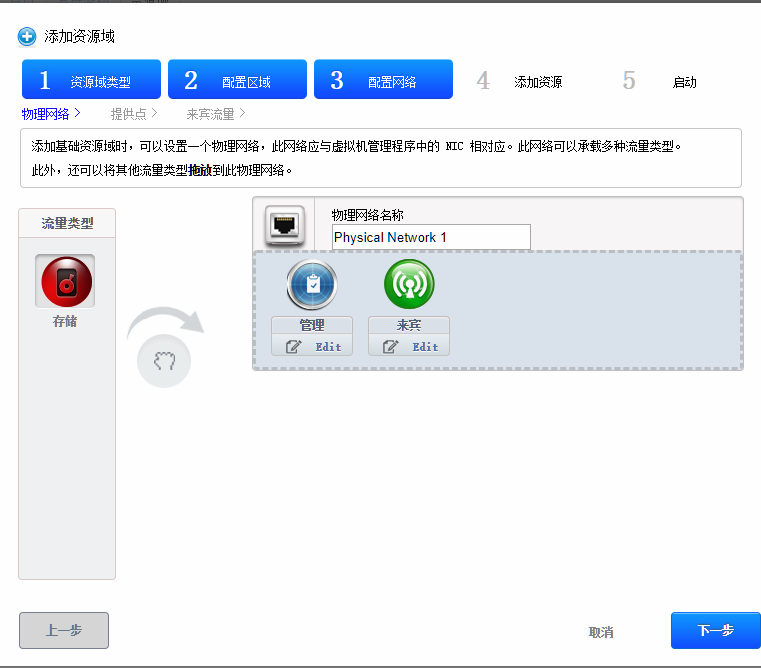Open the 来宾流量 sub-step
This screenshot has width=761, height=668.
pyautogui.click(x=210, y=114)
